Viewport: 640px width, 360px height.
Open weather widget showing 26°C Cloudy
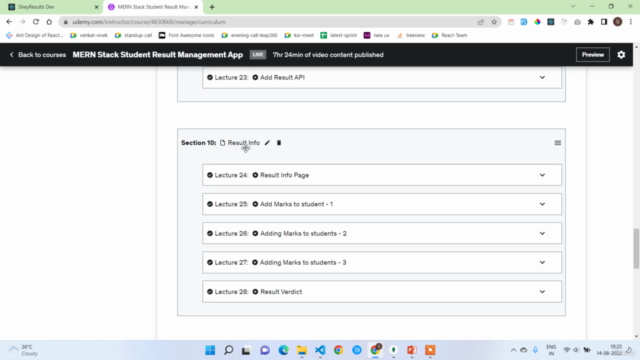[x=24, y=350]
